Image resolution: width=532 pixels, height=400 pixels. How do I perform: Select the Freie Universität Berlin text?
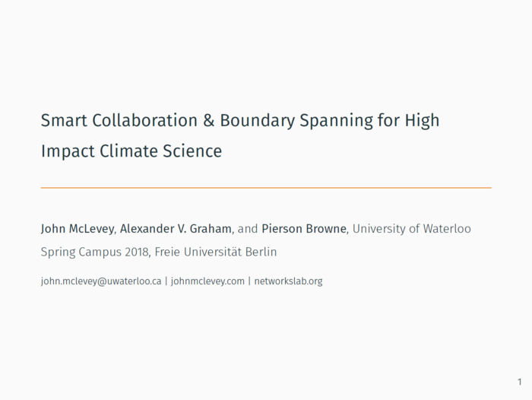click(215, 252)
